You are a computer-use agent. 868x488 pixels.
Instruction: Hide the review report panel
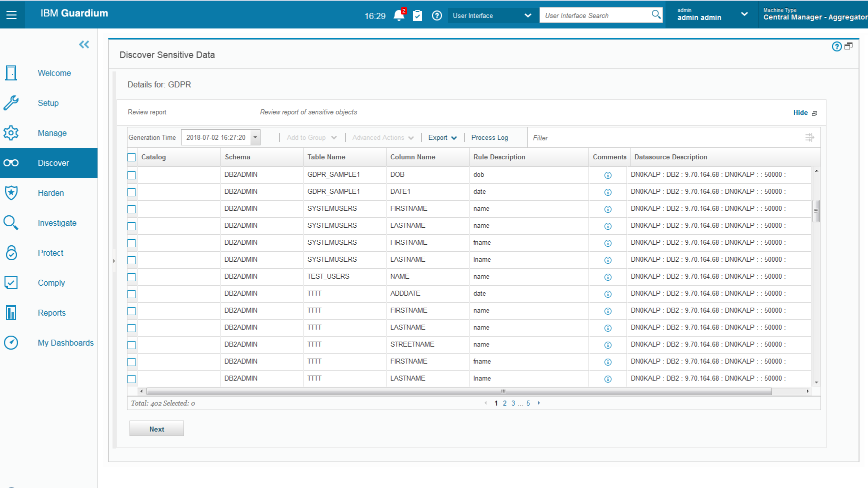[x=799, y=112]
